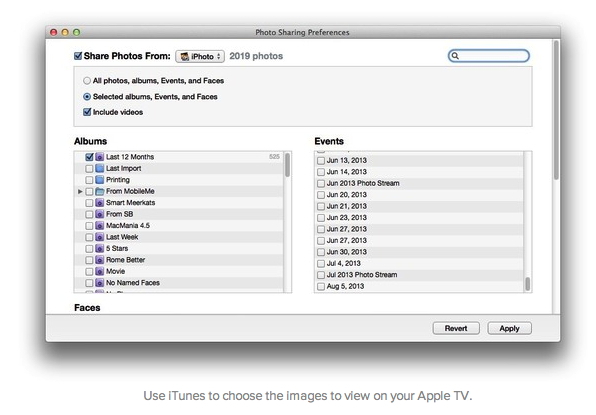Disable the Include videos checkbox
Image resolution: width=596 pixels, height=415 pixels.
(87, 112)
